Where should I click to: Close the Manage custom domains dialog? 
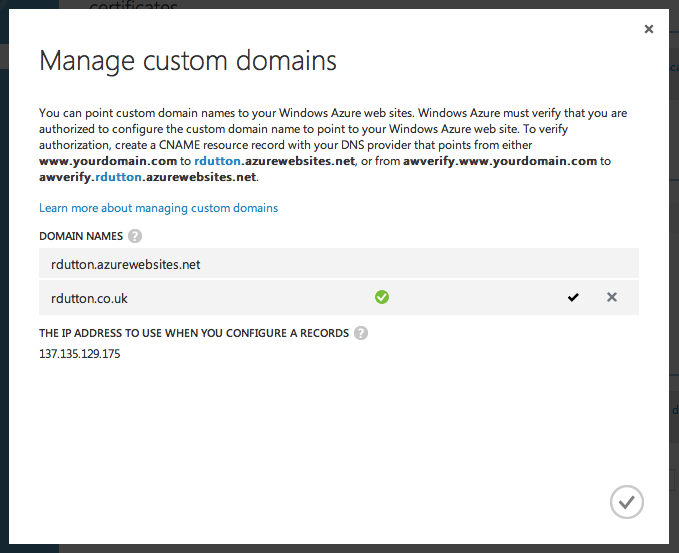coord(648,29)
